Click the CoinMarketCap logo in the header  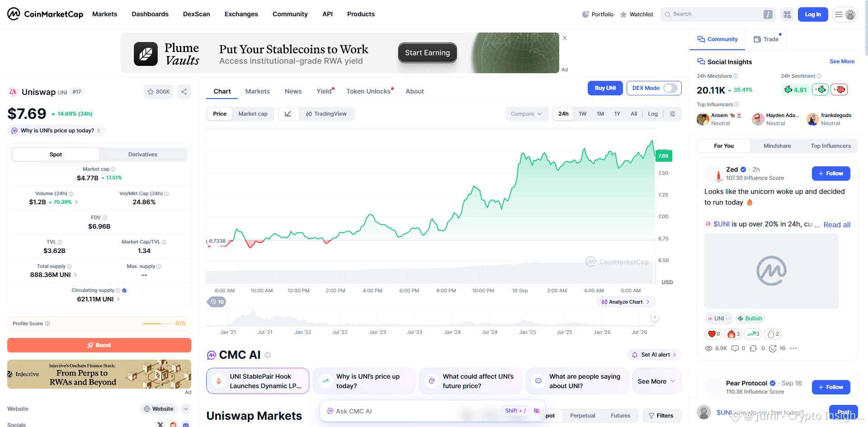pyautogui.click(x=45, y=14)
